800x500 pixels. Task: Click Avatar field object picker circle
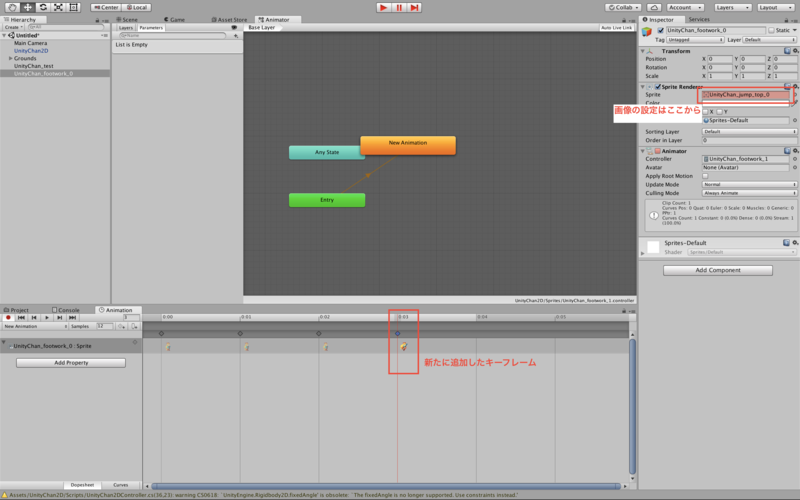click(795, 167)
